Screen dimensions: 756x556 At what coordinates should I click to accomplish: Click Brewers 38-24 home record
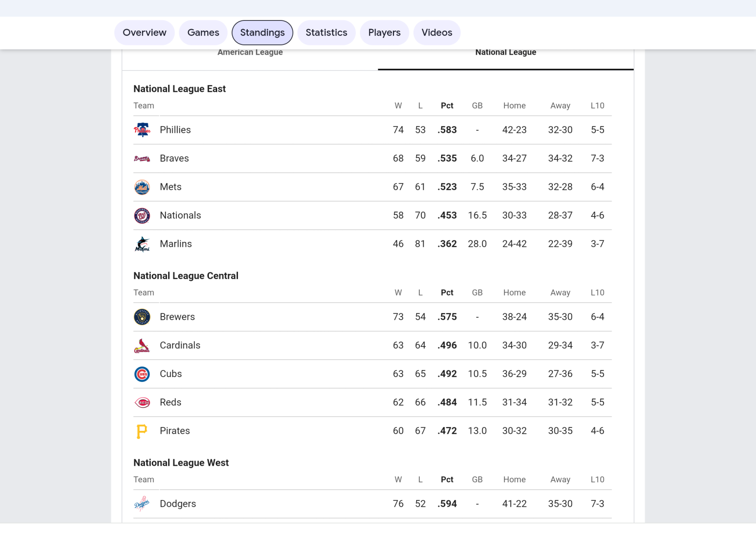[514, 317]
